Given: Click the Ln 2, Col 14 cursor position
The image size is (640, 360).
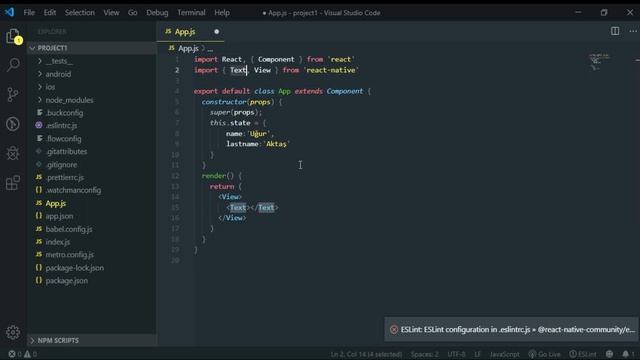Looking at the screenshot, I should pos(366,354).
